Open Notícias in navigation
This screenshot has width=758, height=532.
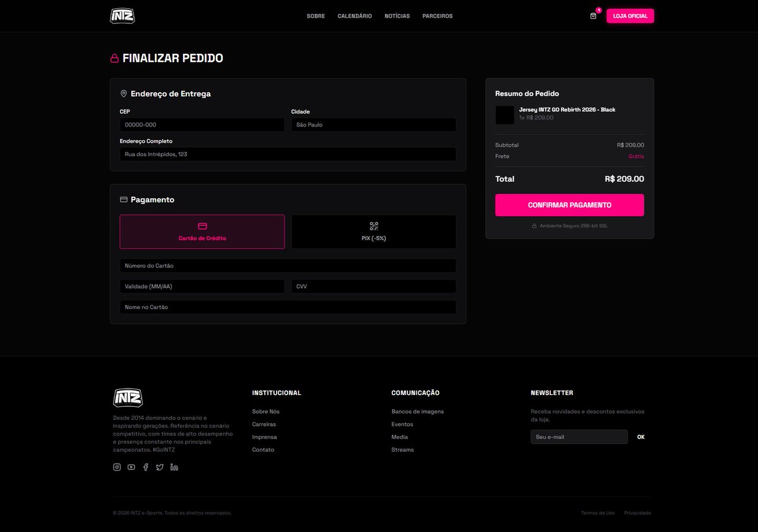tap(397, 16)
